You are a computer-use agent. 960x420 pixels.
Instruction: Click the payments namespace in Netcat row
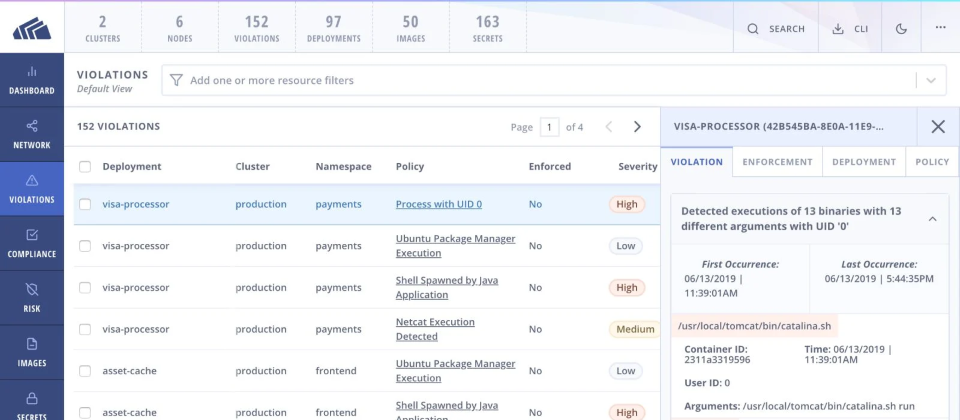point(339,329)
